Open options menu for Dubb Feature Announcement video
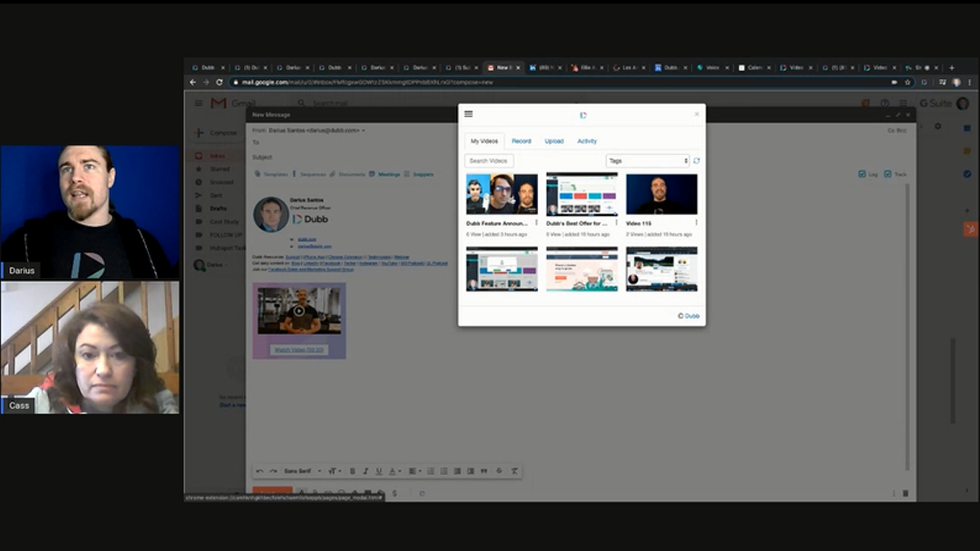Screen dimensions: 980x551 pos(536,223)
